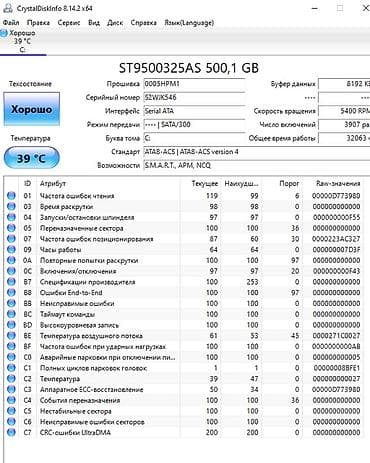
Task: Select raw value 00000D773980 of attribute 01
Action: click(336, 196)
